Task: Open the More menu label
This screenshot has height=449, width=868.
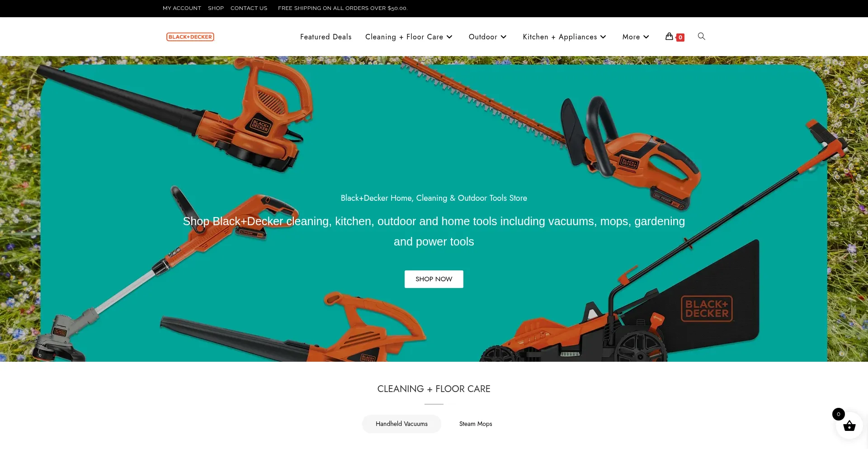Action: [x=631, y=37]
